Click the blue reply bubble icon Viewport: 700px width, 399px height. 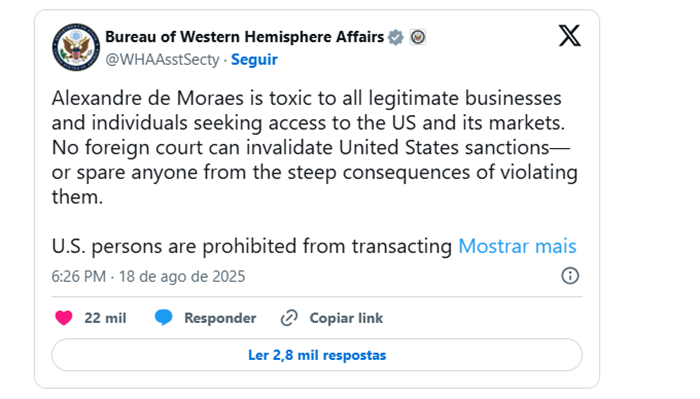click(163, 318)
